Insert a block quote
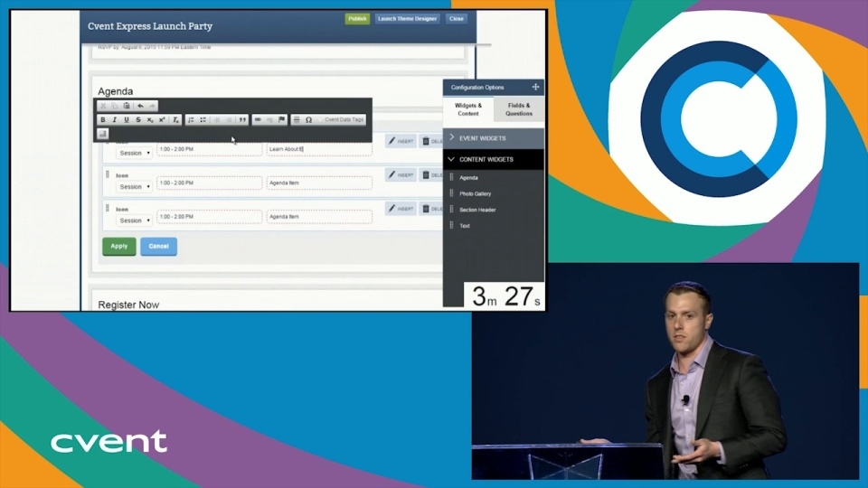The height and width of the screenshot is (488, 868). (242, 119)
